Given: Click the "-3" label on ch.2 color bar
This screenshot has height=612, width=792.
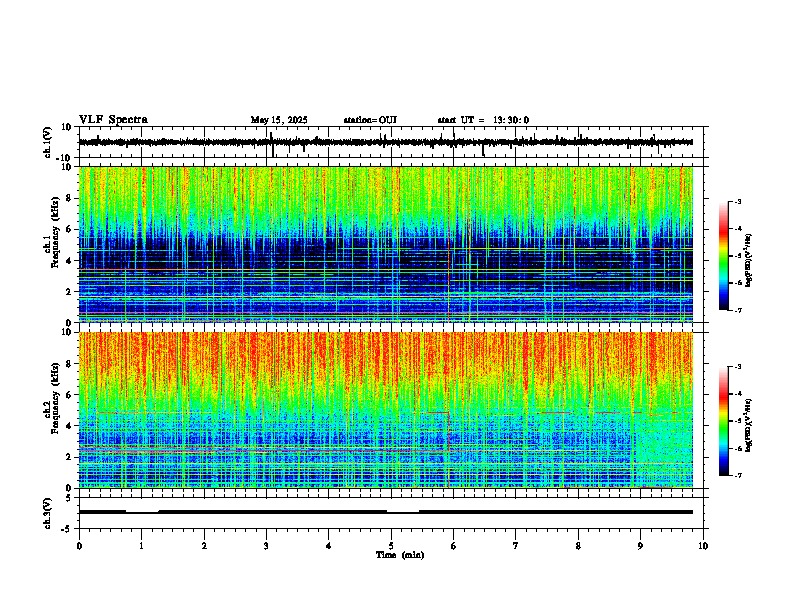Looking at the screenshot, I should pyautogui.click(x=738, y=367).
